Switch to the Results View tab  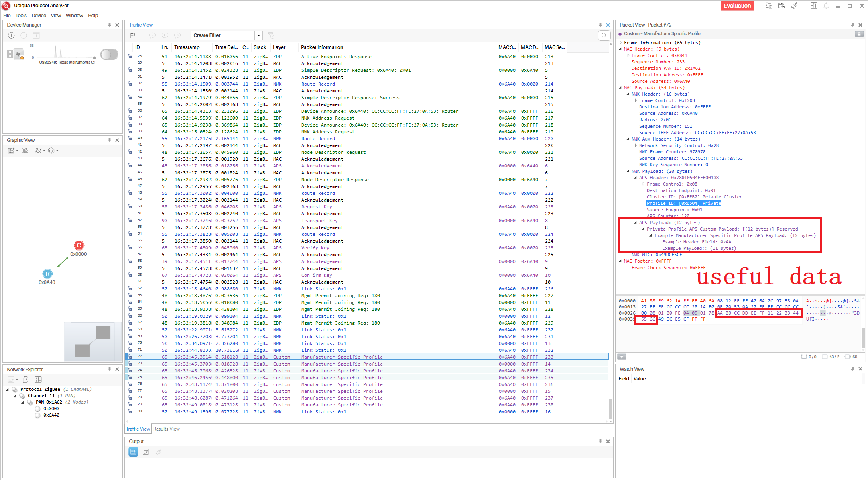coord(167,429)
